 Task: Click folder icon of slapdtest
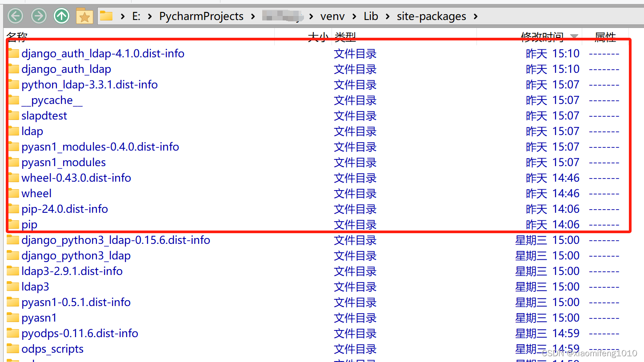click(13, 115)
